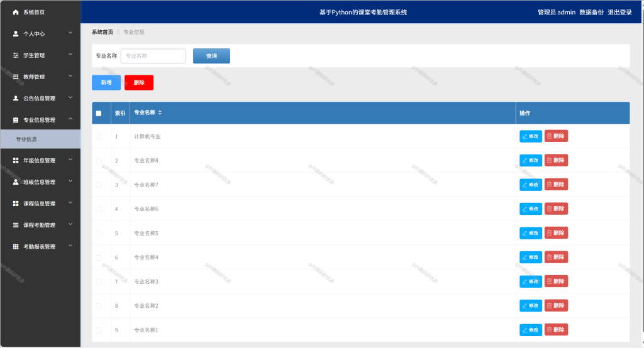Click the 课程考勤管理 list icon
This screenshot has width=644, height=348.
(16, 225)
